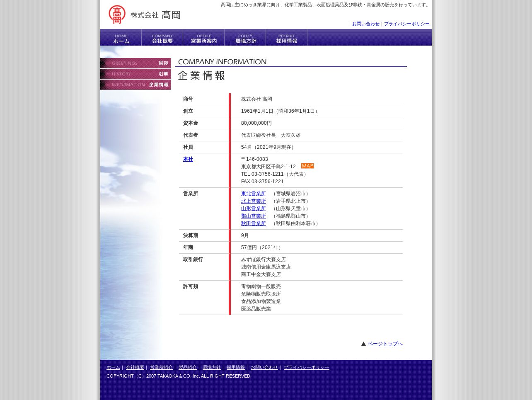The height and width of the screenshot is (400, 532).
Task: Click the 80,000,000円 capital value
Action: point(256,123)
